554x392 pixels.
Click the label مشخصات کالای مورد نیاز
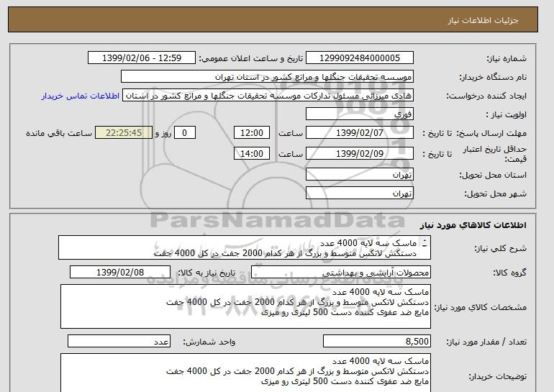[x=481, y=307]
